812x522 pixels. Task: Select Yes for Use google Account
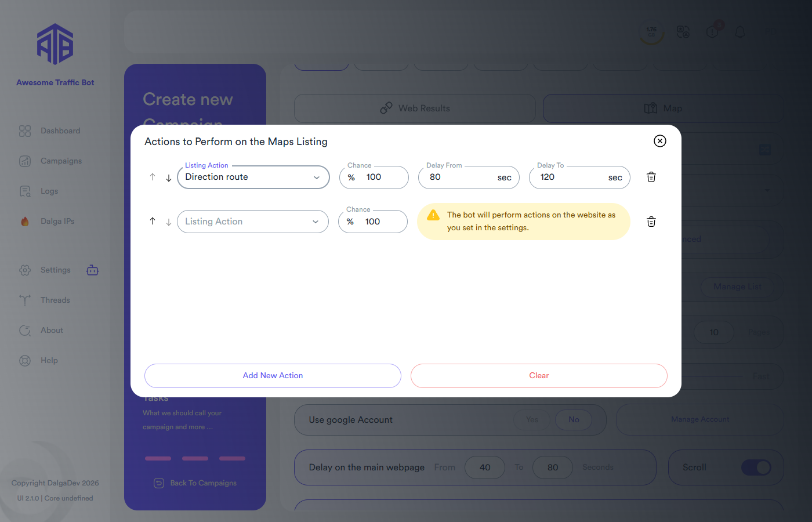pyautogui.click(x=532, y=420)
